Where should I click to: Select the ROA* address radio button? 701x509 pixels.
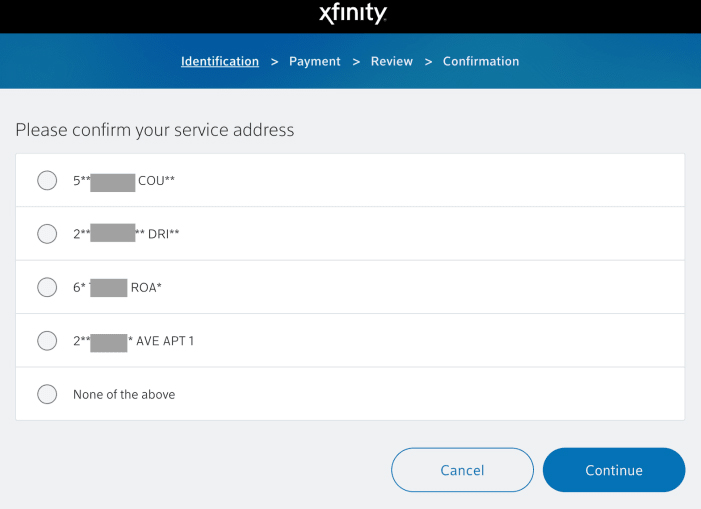coord(47,287)
